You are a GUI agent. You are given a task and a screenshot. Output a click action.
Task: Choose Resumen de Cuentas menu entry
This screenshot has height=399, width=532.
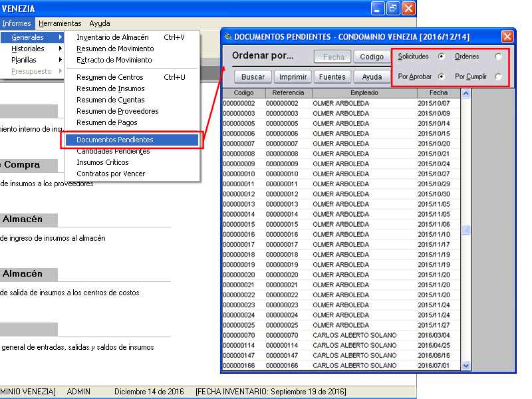[x=132, y=100]
